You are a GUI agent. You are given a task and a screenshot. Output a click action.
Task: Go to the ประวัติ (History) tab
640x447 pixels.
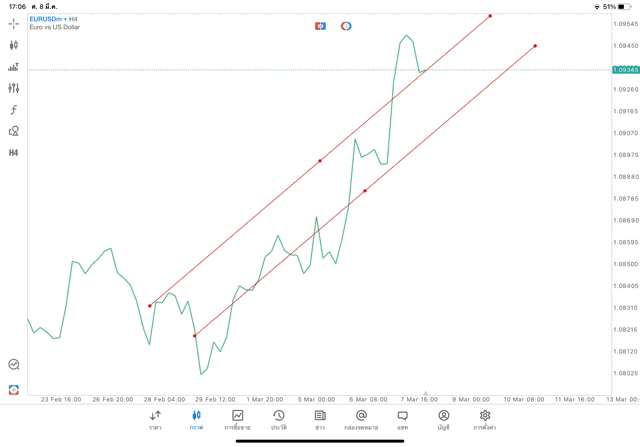point(278,419)
